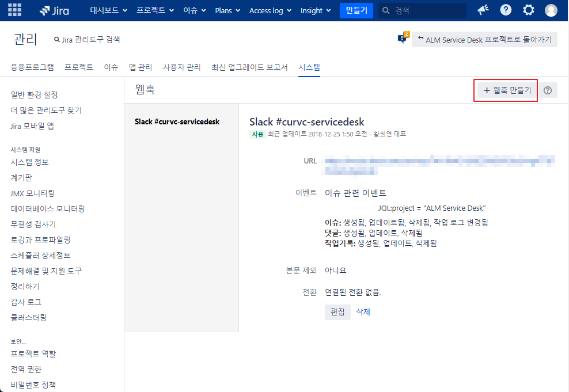This screenshot has width=569, height=392.
Task: Select the 시스템 tab
Action: [309, 67]
